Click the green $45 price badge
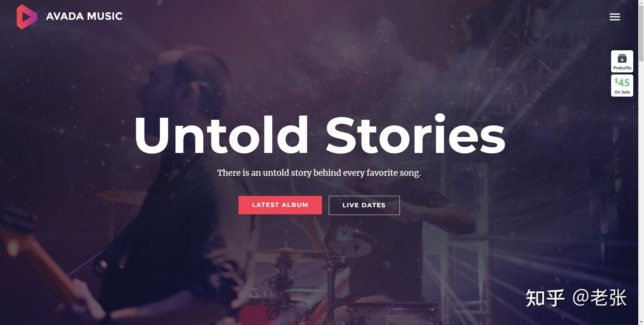 coord(622,82)
